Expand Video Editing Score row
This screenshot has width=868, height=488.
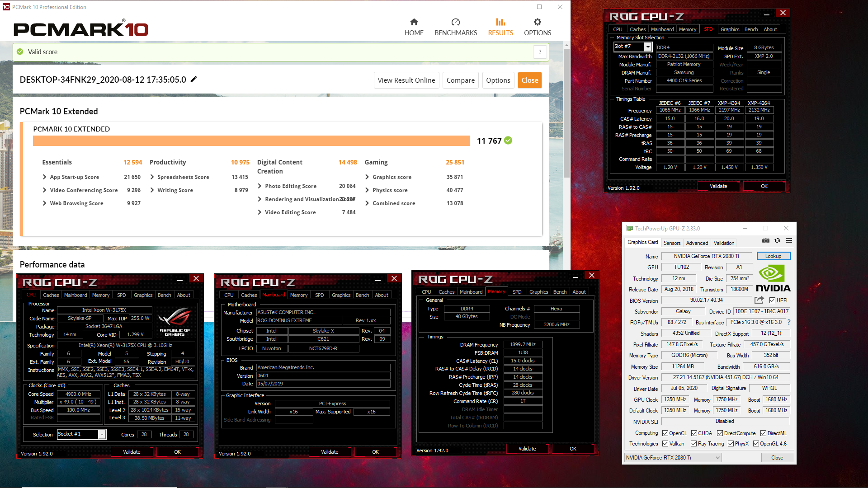(x=260, y=212)
